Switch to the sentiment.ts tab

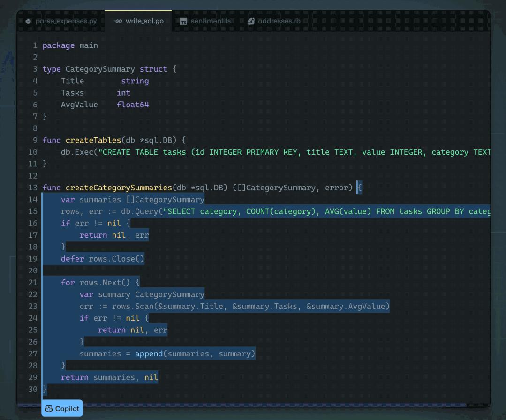coord(211,21)
